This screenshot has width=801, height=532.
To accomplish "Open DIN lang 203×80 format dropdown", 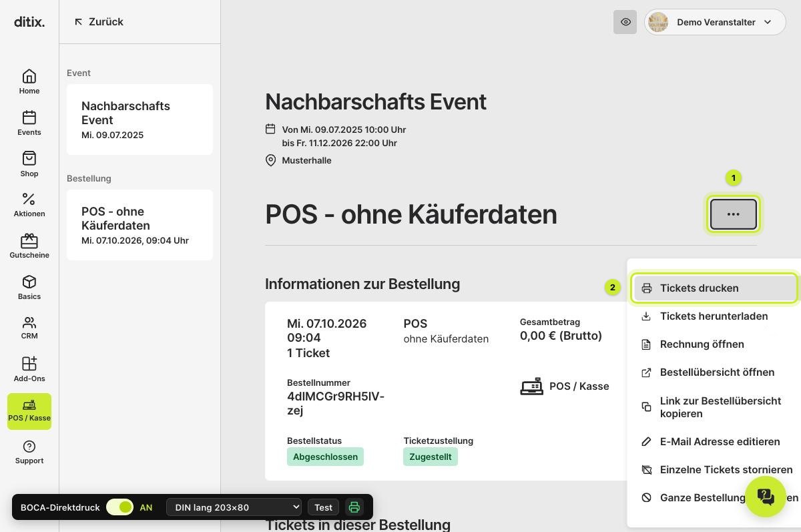I will 234,507.
